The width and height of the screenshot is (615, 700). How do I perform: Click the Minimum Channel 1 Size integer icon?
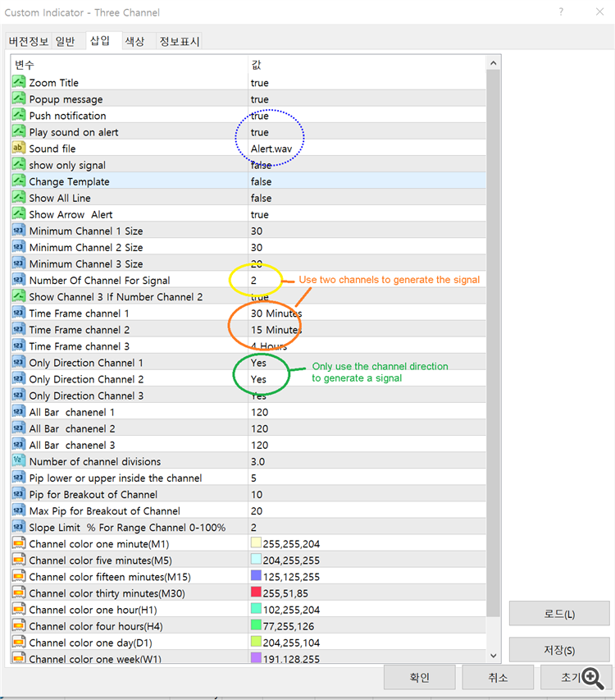coord(19,231)
